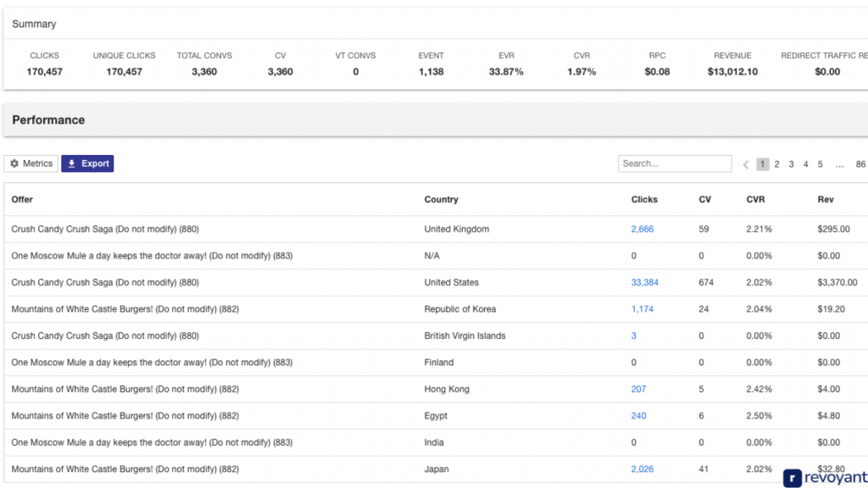Click the 2.50% CVR value
This screenshot has height=488, width=868.
(x=759, y=415)
